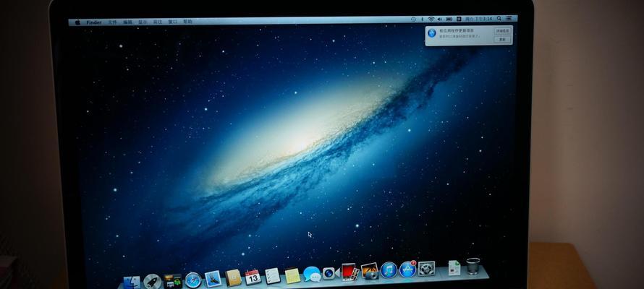Click the App Store icon in the notification
644x289 pixels.
(x=432, y=33)
